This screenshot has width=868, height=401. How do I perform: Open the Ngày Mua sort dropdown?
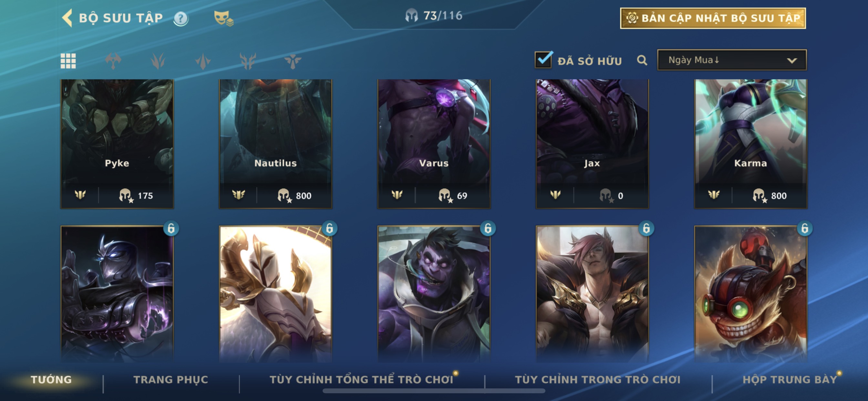(732, 60)
